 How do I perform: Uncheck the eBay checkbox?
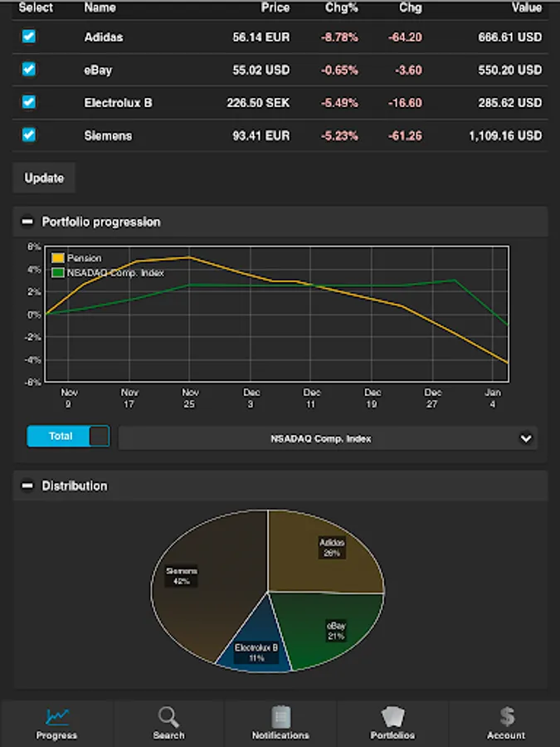click(28, 69)
